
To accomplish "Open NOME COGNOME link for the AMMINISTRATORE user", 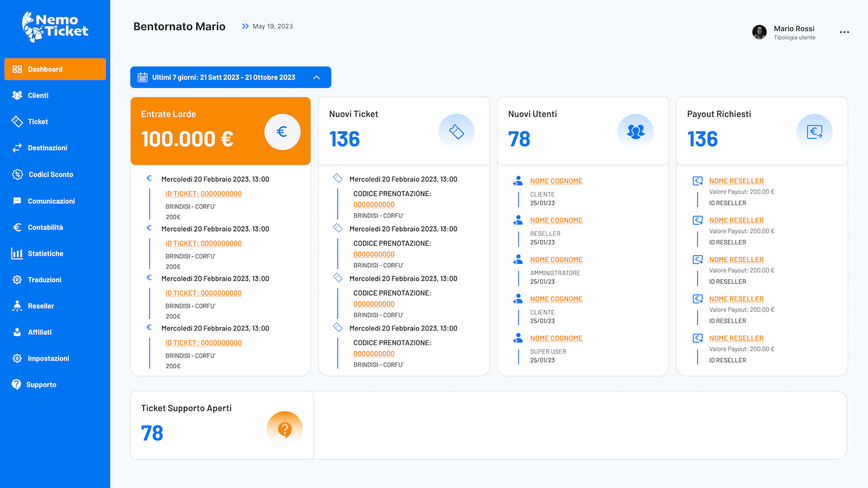I will [x=556, y=260].
